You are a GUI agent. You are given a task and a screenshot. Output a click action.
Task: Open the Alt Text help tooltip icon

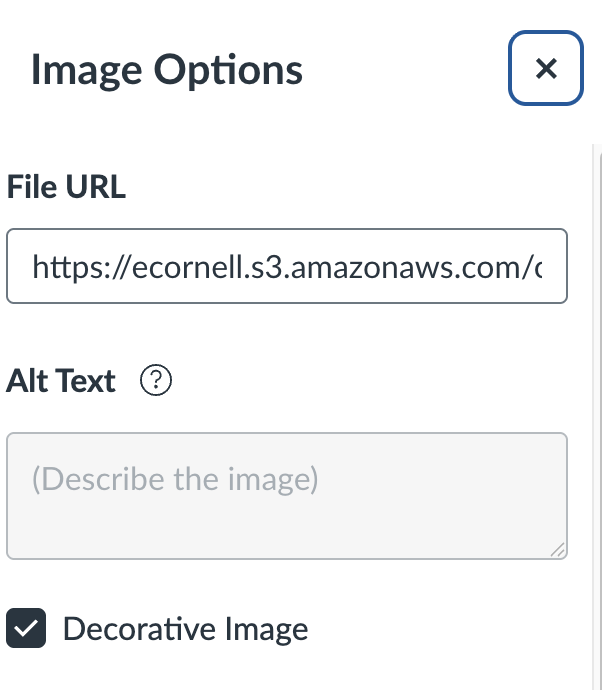pyautogui.click(x=157, y=381)
